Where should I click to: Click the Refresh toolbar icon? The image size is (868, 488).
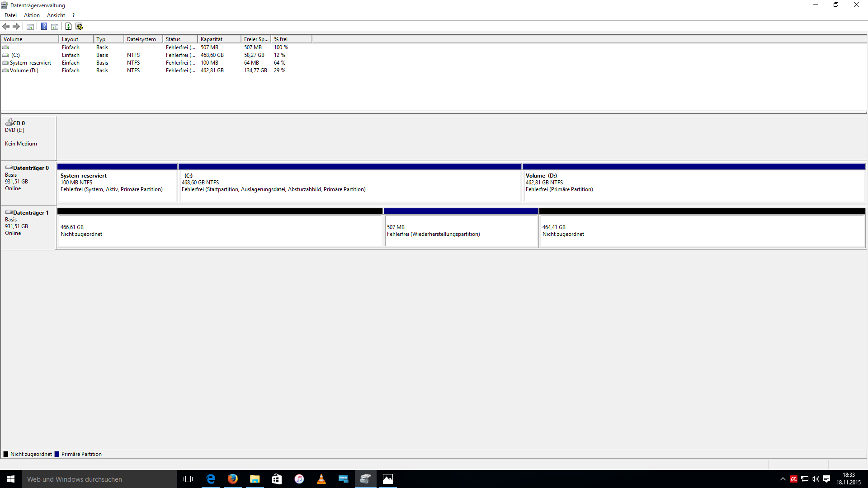coord(68,26)
